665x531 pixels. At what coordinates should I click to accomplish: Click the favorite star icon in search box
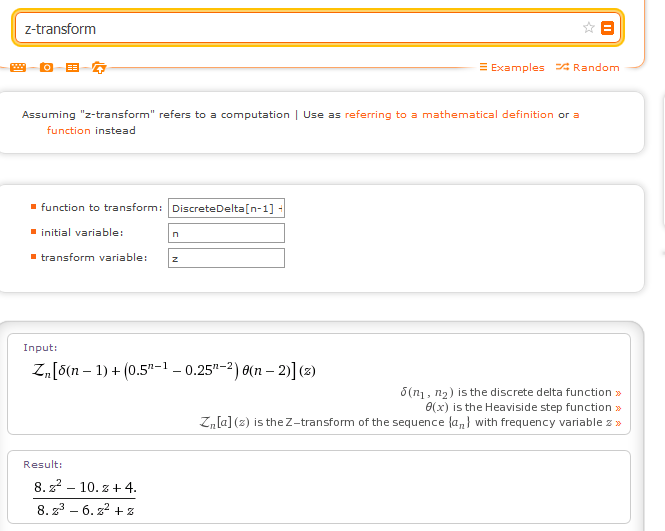[x=589, y=28]
